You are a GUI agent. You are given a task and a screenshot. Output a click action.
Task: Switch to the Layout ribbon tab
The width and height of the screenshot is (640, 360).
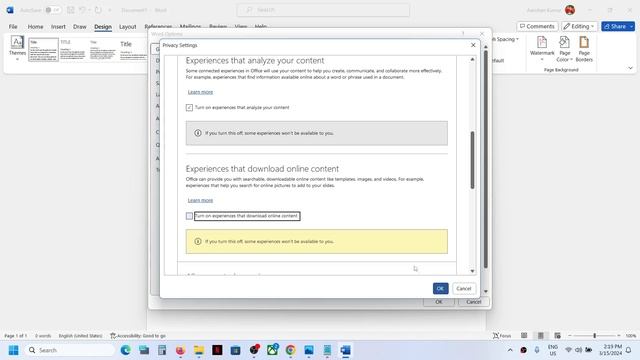[127, 27]
